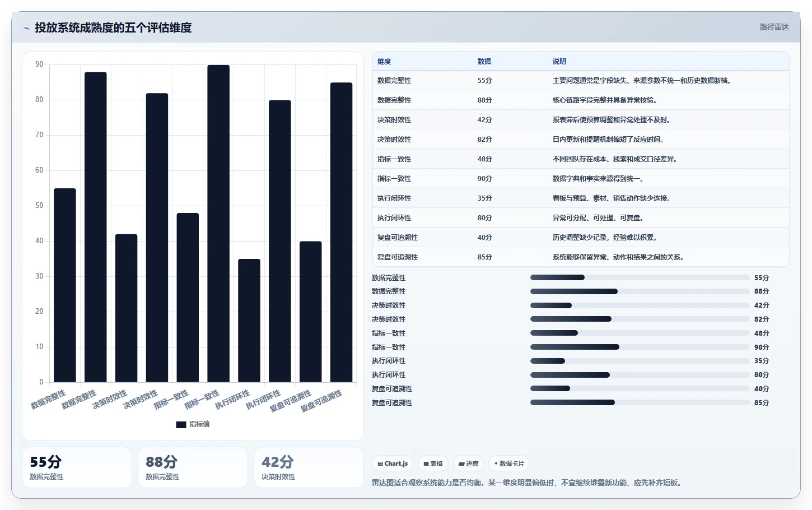
Task: Click table text 日内更新和提醒机制缩短了反应时间。
Action: point(608,140)
